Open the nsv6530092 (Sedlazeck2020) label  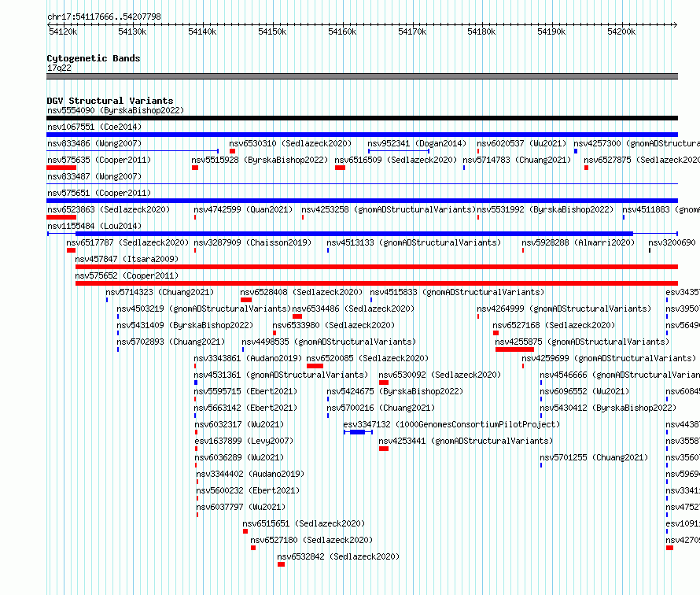click(x=440, y=375)
